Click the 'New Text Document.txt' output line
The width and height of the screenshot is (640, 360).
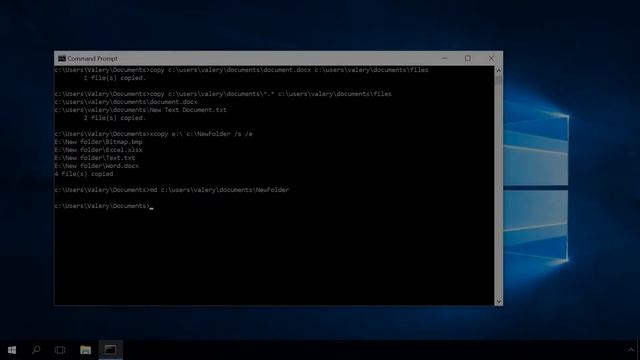pyautogui.click(x=140, y=110)
